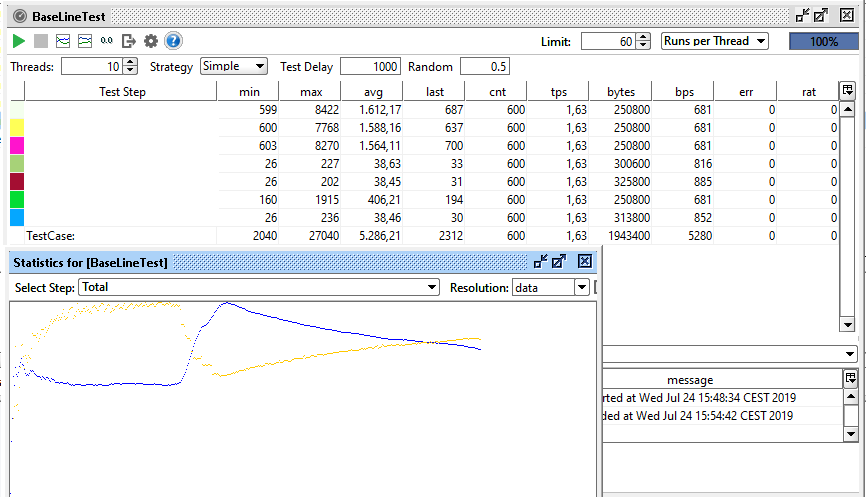Open load test options gear icon

(151, 41)
